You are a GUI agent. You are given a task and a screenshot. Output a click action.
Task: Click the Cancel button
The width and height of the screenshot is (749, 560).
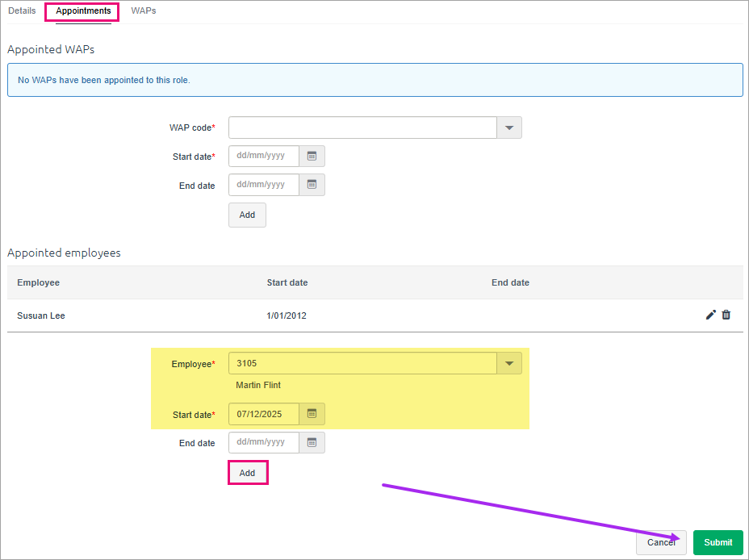tap(661, 542)
